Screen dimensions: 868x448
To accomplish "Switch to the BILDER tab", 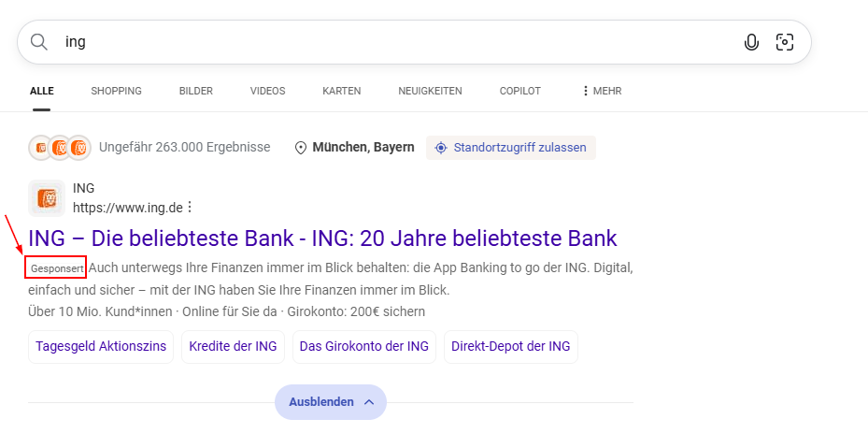I will (x=196, y=91).
